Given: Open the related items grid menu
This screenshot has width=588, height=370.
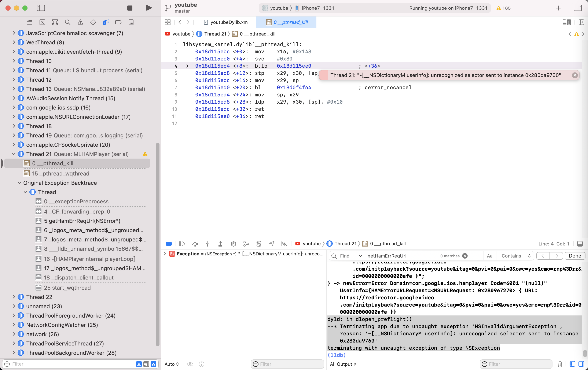Looking at the screenshot, I should click(x=168, y=22).
